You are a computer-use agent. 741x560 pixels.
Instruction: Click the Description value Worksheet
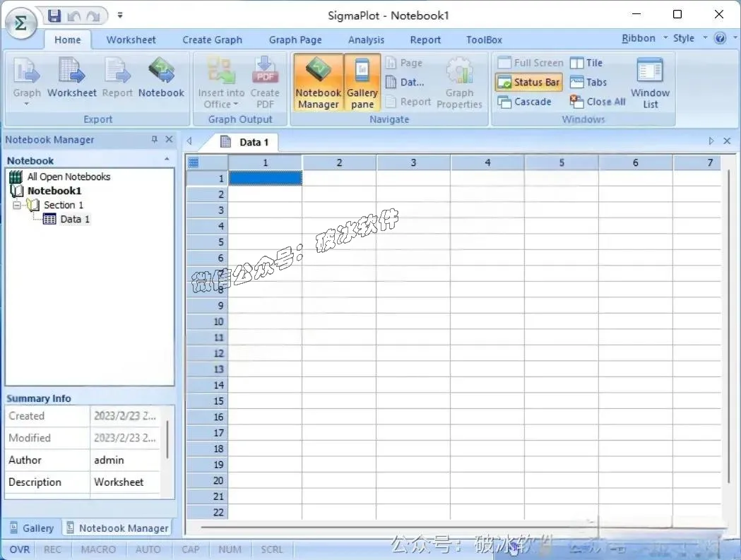126,482
